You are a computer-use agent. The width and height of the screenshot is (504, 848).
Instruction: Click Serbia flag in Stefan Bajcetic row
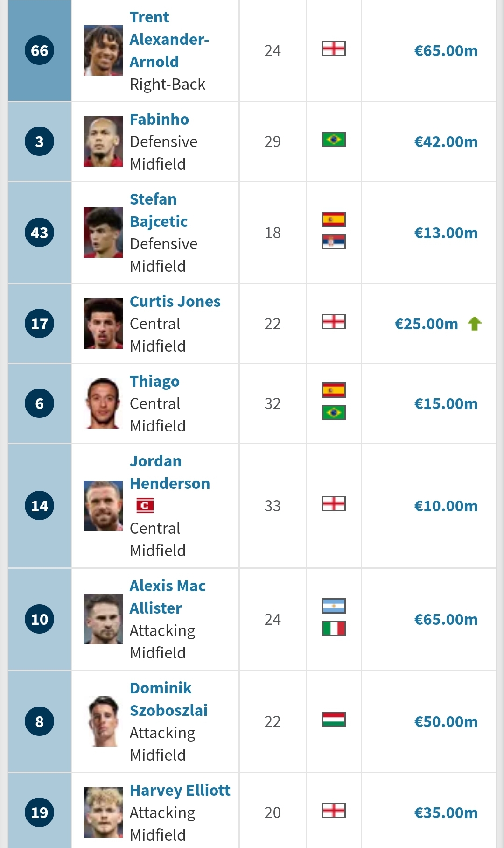334,241
